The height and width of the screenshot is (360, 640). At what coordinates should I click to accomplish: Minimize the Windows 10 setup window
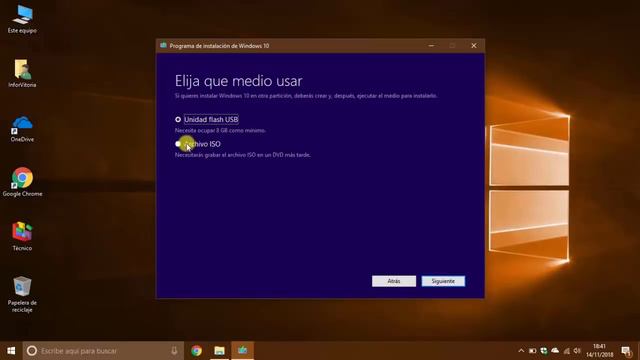[x=431, y=46]
